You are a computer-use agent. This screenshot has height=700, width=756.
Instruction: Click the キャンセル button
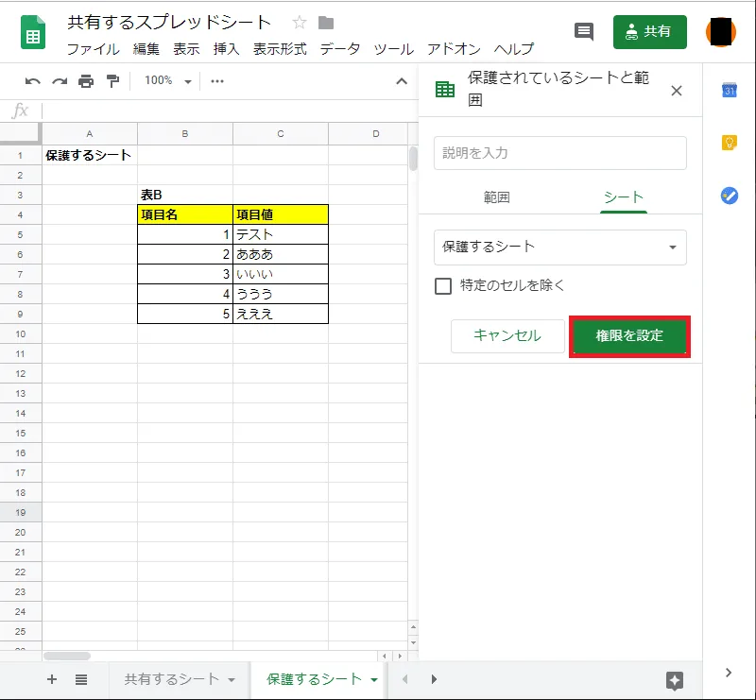click(x=507, y=335)
